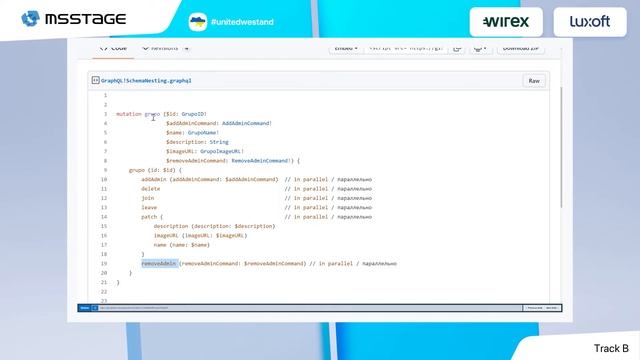Click the 'addAdmin (addAdminCommand: $addAdminCommand)' field
This screenshot has width=640, height=360.
[210, 180]
